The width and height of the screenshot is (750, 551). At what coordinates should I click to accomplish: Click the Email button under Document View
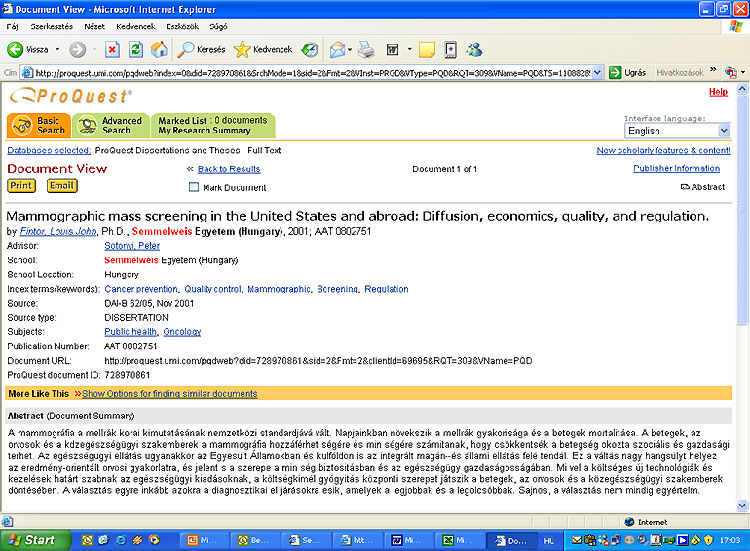[62, 186]
